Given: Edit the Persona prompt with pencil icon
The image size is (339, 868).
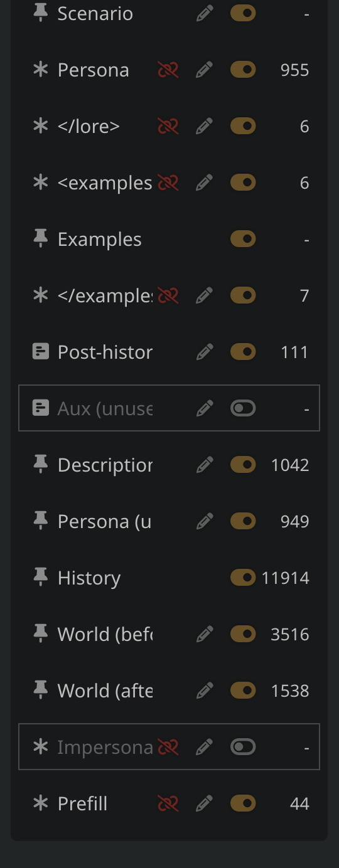Looking at the screenshot, I should pyautogui.click(x=204, y=70).
